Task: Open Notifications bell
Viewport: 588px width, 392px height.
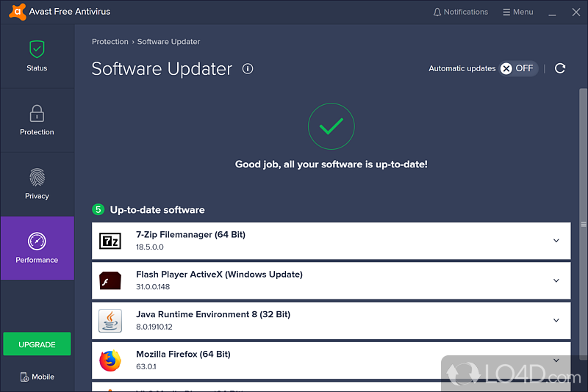Action: tap(461, 12)
